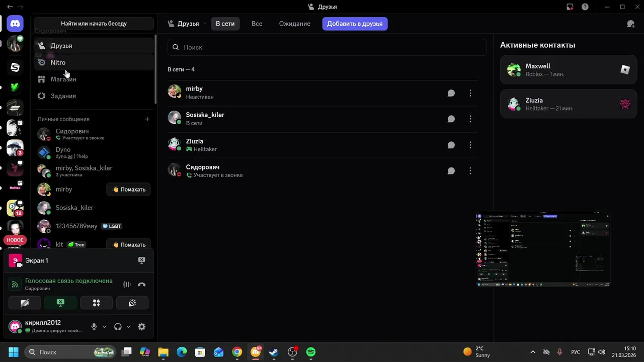Click Помахать button next to mirby
644x362 pixels.
[x=129, y=190]
